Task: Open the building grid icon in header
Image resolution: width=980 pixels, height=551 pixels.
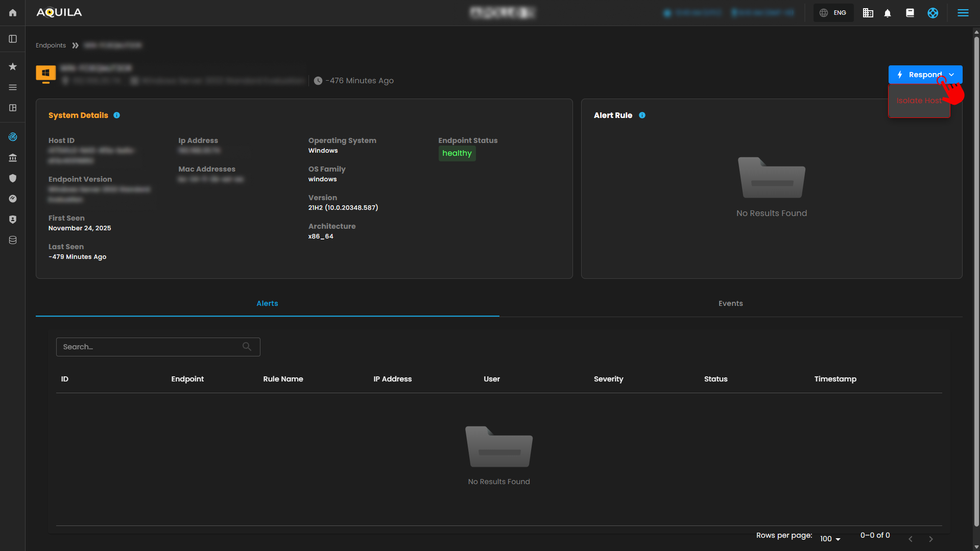Action: 868,13
